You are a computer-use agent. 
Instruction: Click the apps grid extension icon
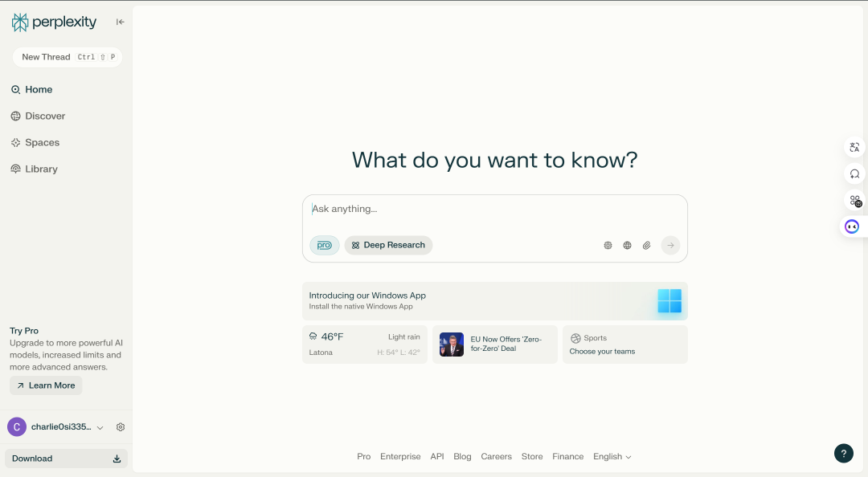click(855, 200)
